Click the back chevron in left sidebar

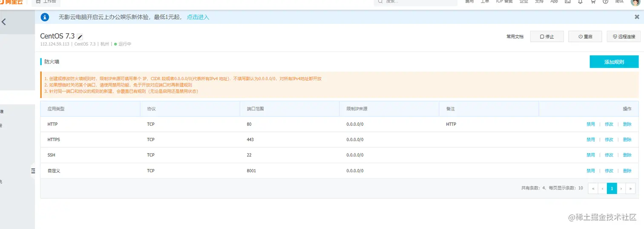click(4, 22)
